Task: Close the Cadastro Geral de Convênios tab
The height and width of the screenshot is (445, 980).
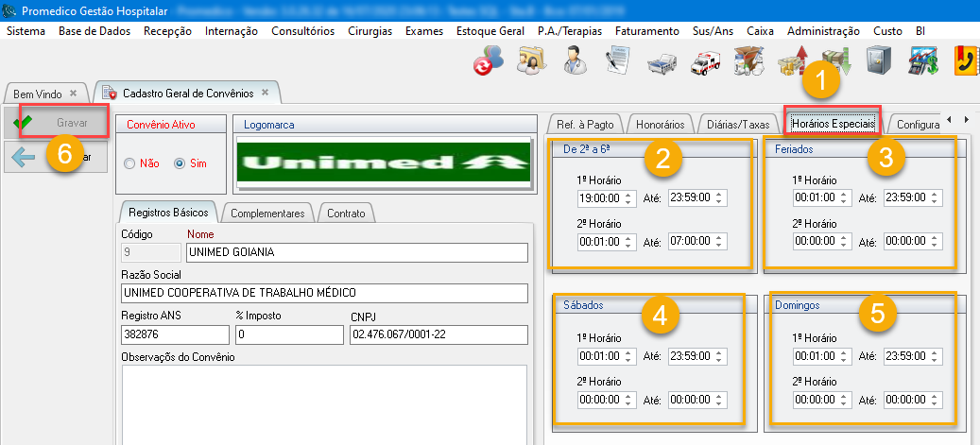Action: 265,92
